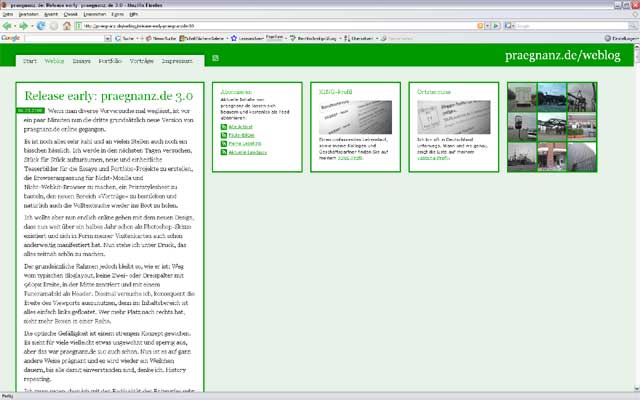Click the first feed link under Abonnieren
The width and height of the screenshot is (640, 400).
240,127
